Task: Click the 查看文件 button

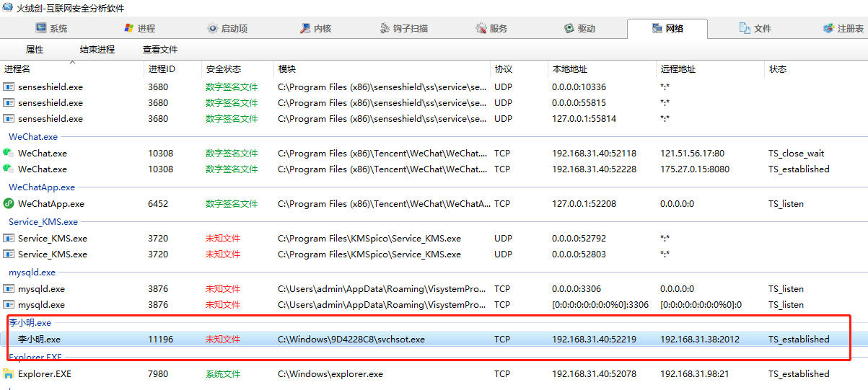Action: point(160,50)
